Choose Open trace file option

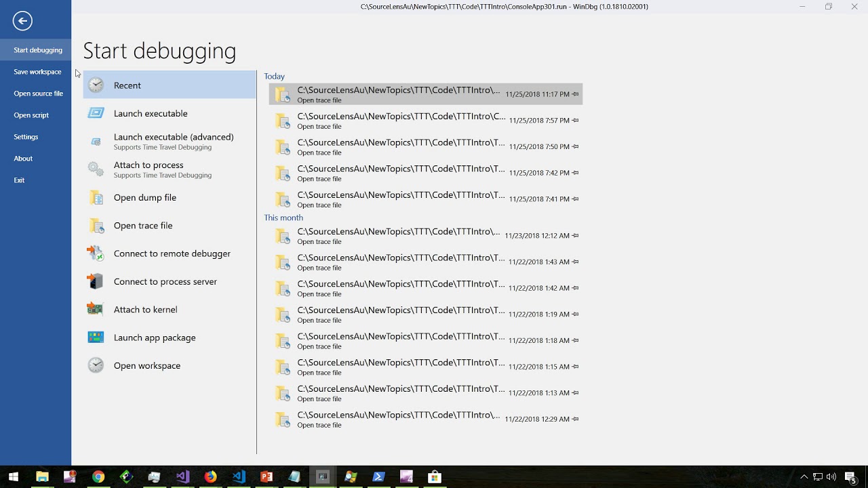[170, 226]
